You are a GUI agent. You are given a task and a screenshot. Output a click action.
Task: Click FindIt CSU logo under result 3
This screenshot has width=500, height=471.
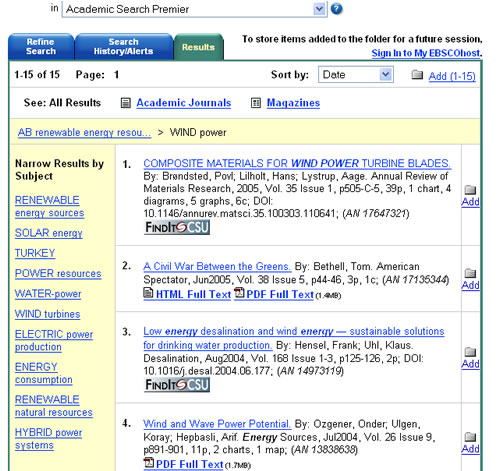(177, 385)
